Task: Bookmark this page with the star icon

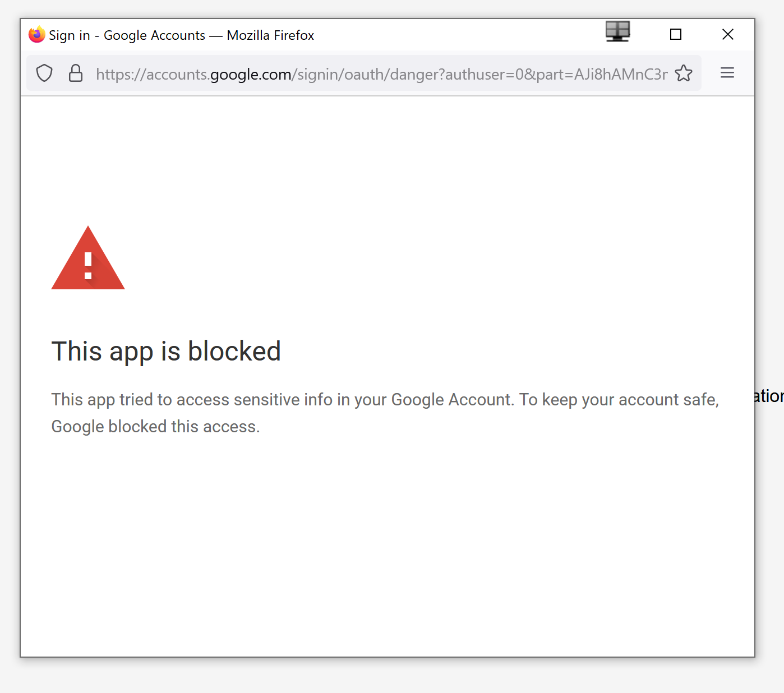Action: click(683, 73)
